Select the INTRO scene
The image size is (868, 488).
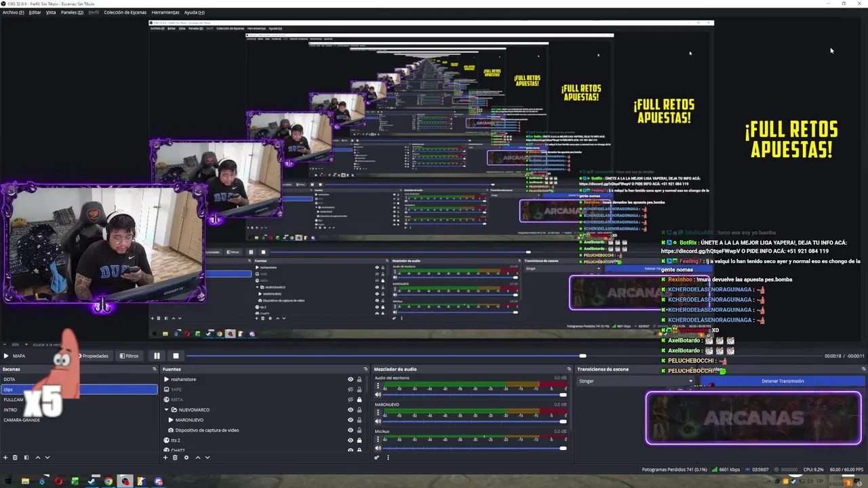click(79, 410)
